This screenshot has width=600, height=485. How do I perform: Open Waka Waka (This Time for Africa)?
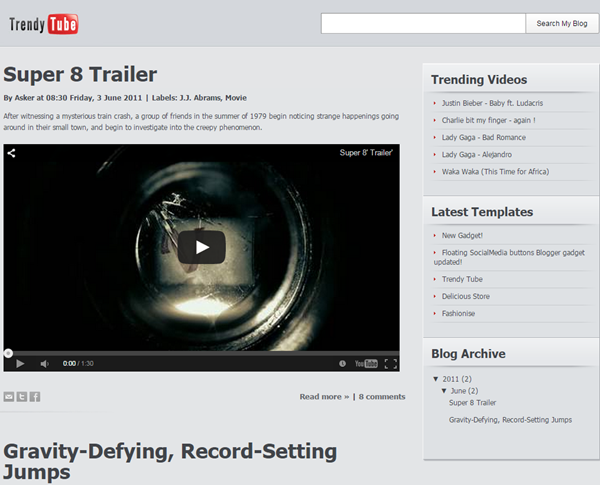coord(495,171)
